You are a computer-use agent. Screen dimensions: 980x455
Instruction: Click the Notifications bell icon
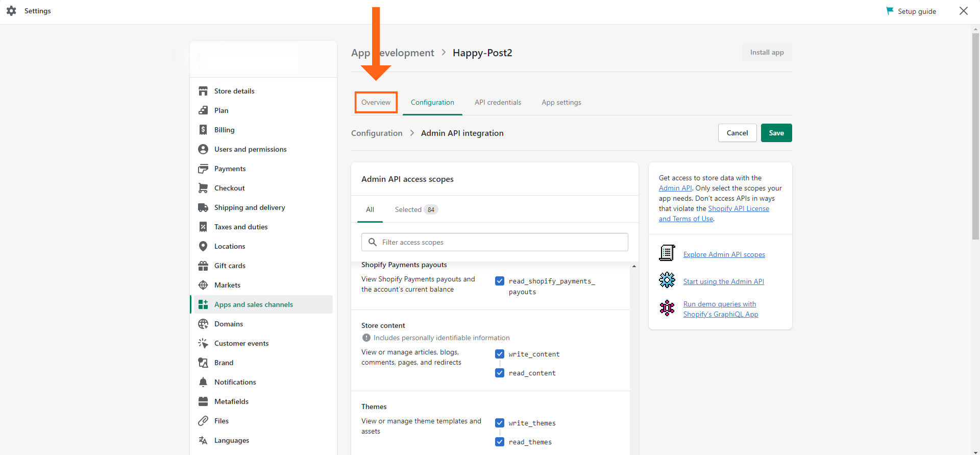[x=203, y=382]
